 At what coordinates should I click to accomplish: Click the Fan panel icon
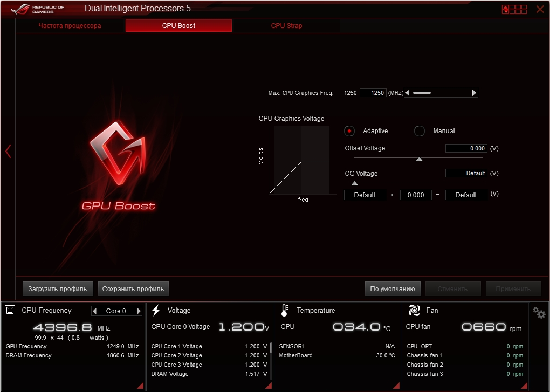pyautogui.click(x=414, y=310)
